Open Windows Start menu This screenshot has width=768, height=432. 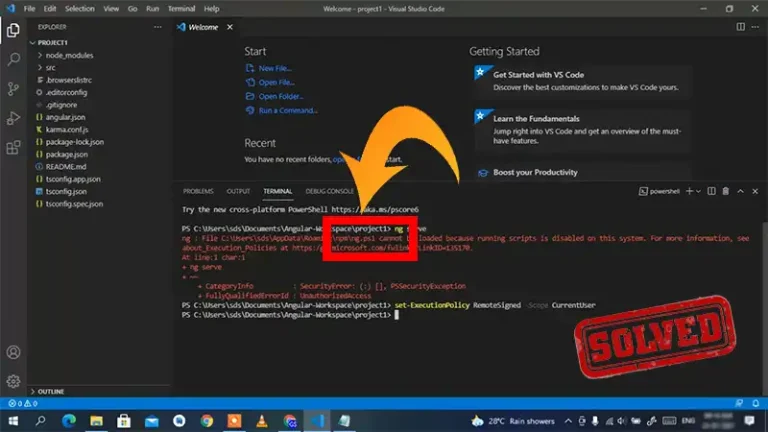pos(13,421)
